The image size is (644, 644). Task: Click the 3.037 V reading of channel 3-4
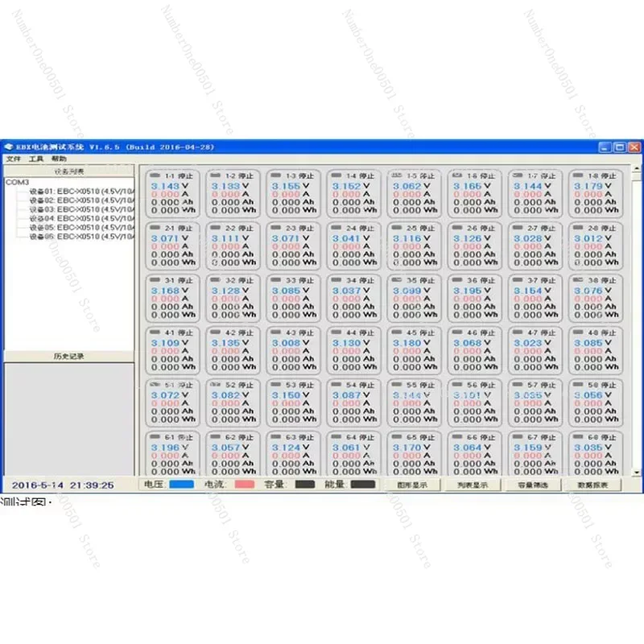click(351, 291)
